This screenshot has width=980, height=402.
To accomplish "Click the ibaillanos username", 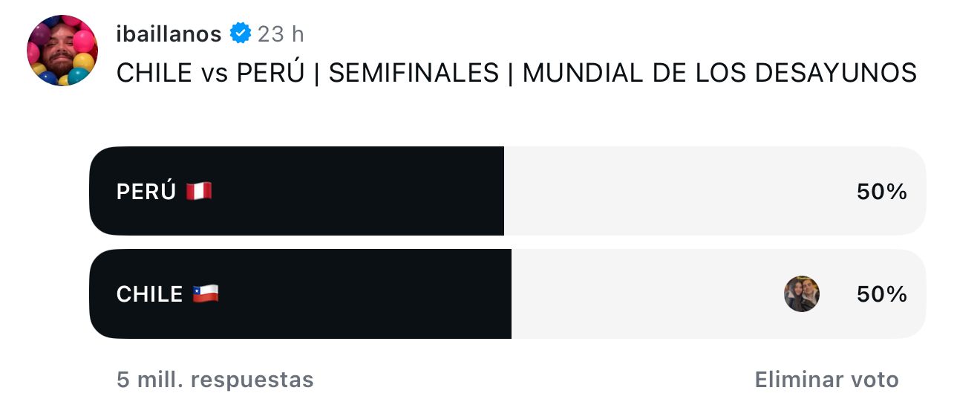I will point(169,33).
